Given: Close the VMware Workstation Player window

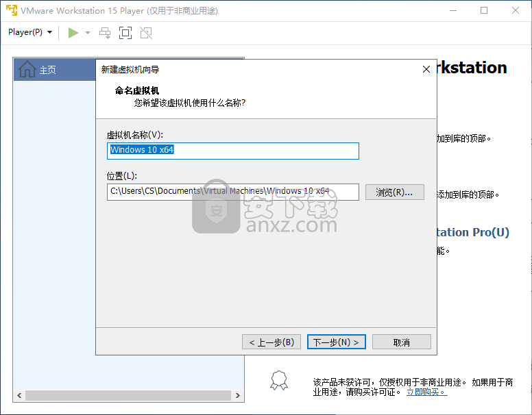Looking at the screenshot, I should pyautogui.click(x=516, y=10).
